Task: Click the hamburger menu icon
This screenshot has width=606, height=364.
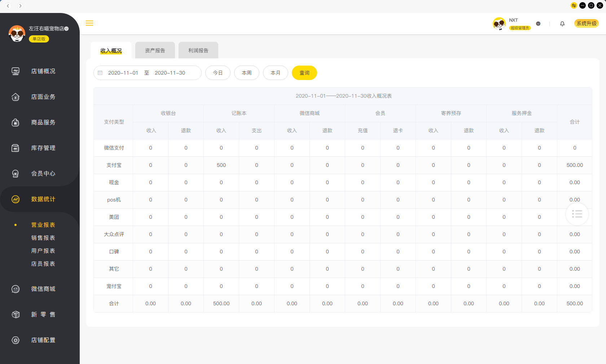Action: point(89,23)
